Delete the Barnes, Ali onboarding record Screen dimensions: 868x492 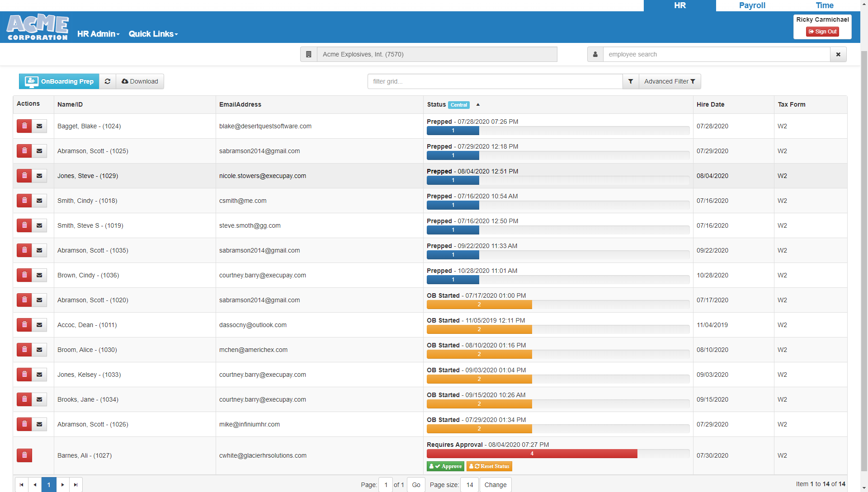(24, 455)
